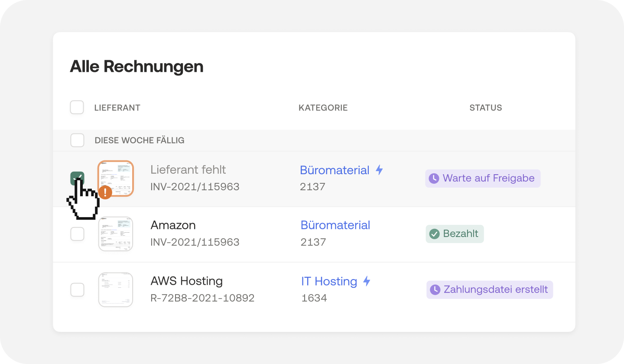This screenshot has height=364, width=624.
Task: Click clock icon in Zahlungsdatei erstellt badge
Action: [x=435, y=289]
